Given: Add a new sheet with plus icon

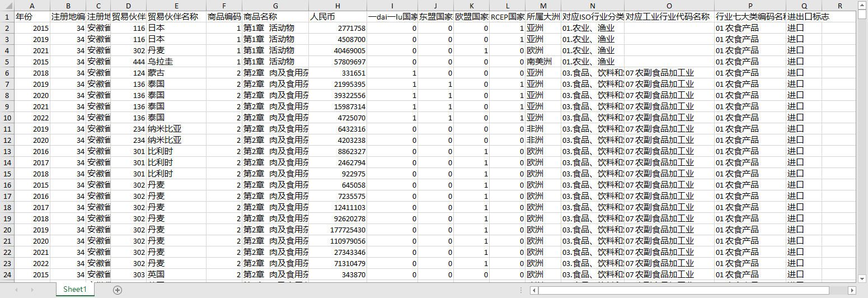Looking at the screenshot, I should [117, 290].
